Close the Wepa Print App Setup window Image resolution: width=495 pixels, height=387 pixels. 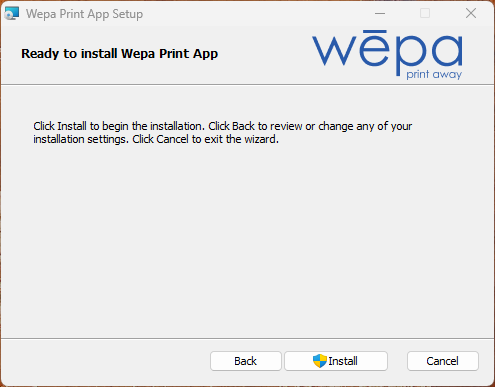(x=471, y=14)
